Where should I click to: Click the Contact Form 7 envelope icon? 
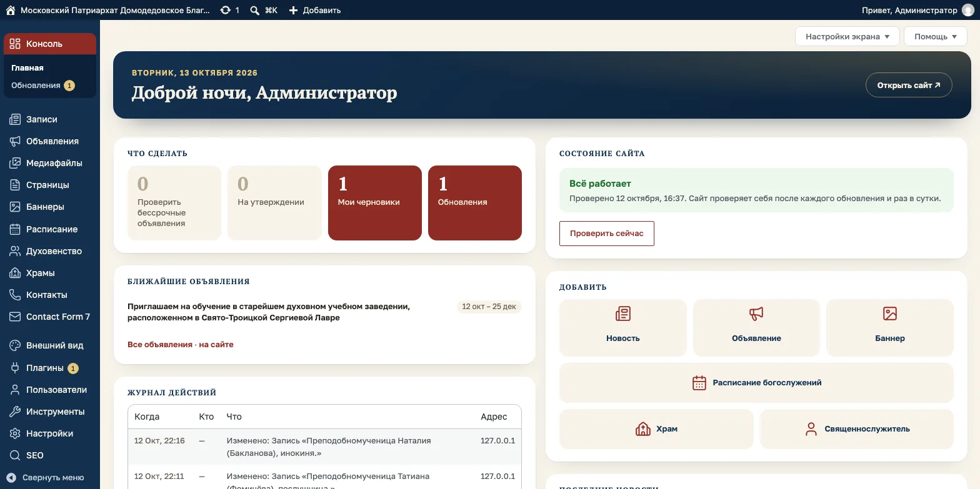(x=15, y=317)
